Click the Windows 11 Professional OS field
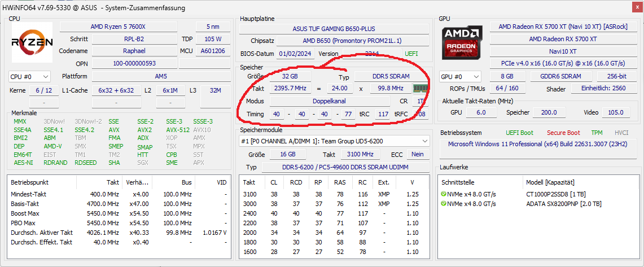This screenshot has height=267, width=644. (x=538, y=148)
